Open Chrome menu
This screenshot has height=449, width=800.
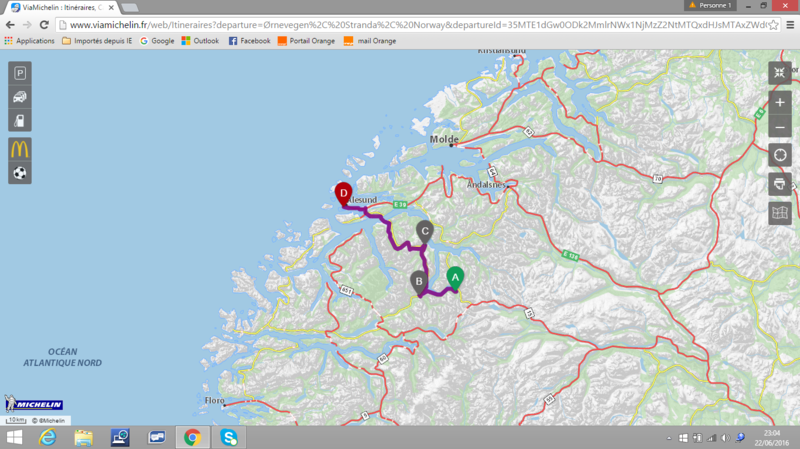tap(790, 25)
